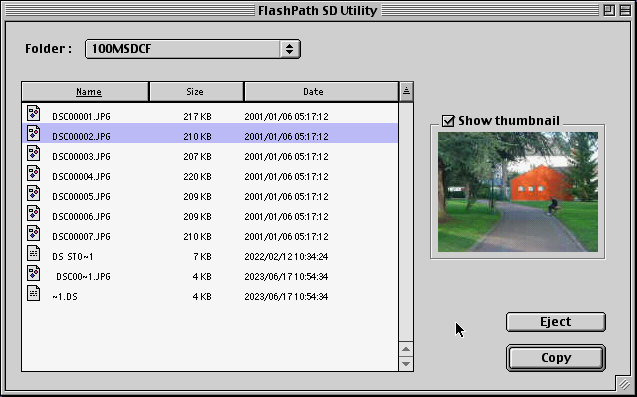637x397 pixels.
Task: Click date 2023/06/17 of ~1.DS row
Action: pos(286,297)
